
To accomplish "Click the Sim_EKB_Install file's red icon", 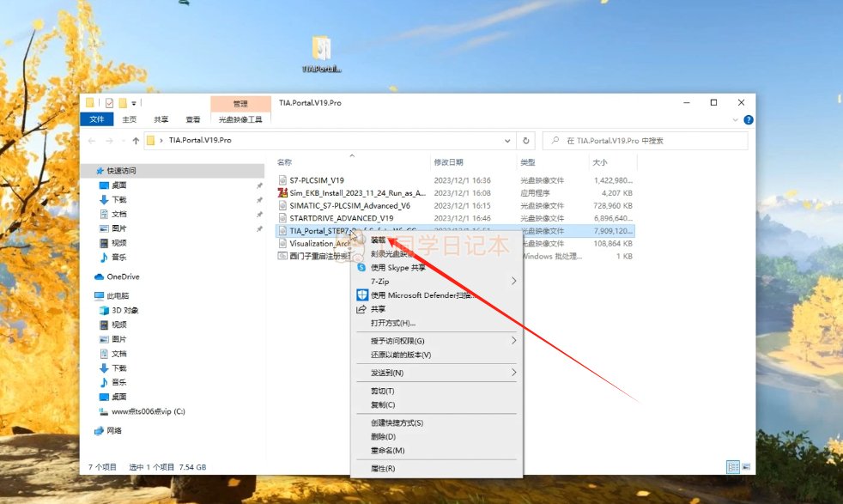I will point(282,192).
